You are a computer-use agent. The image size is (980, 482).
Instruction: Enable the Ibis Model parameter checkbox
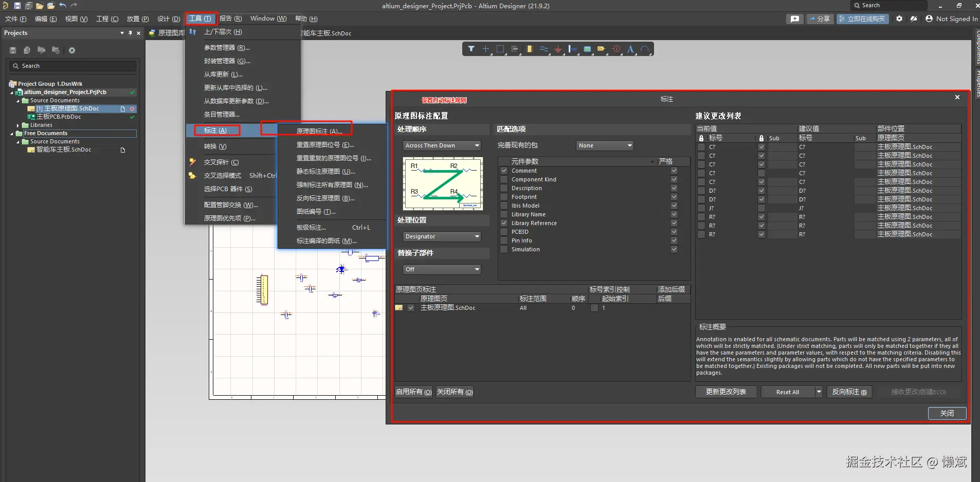click(x=504, y=206)
